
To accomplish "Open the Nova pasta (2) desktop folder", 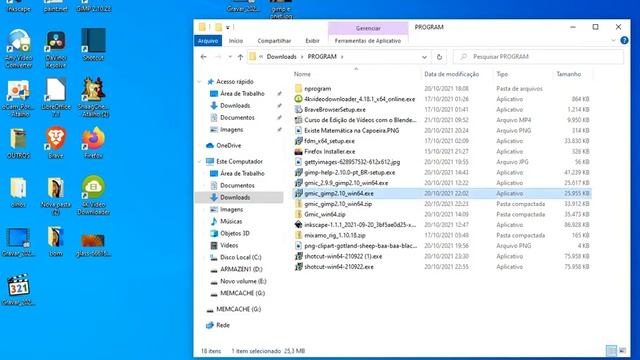I will click(x=56, y=195).
